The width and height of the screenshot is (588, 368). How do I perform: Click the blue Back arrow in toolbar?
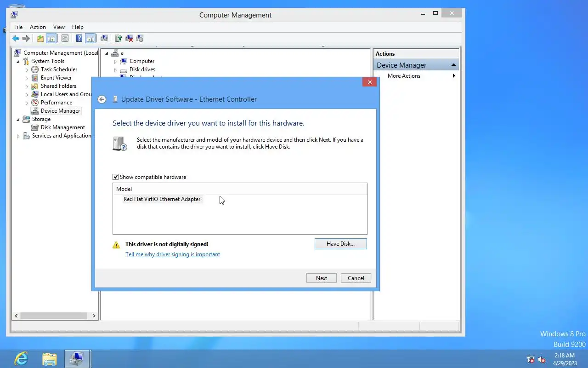[x=16, y=39]
